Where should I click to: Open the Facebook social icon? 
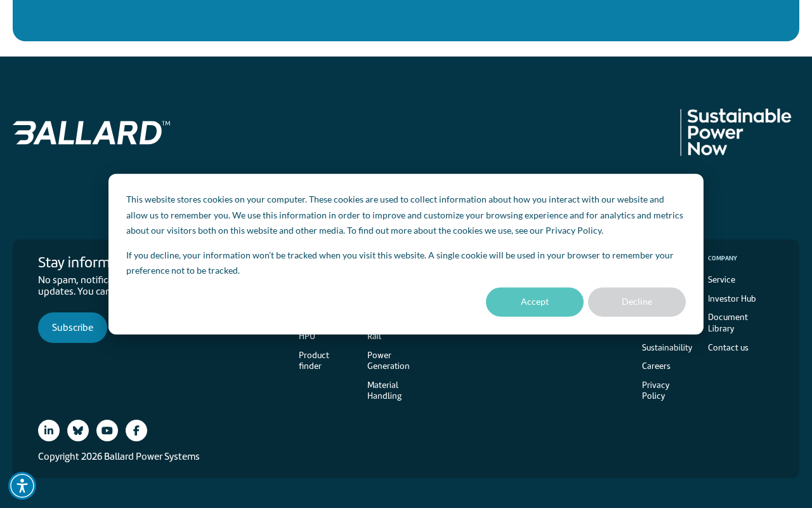(x=136, y=431)
